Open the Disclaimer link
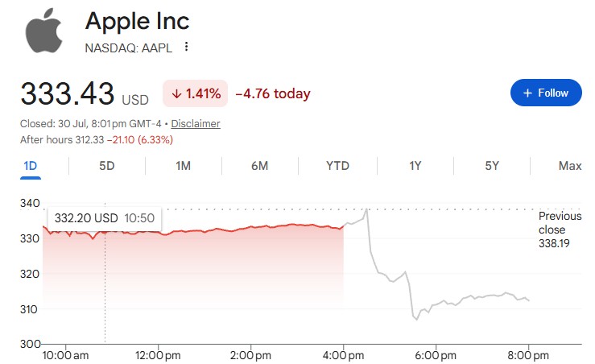 point(196,124)
